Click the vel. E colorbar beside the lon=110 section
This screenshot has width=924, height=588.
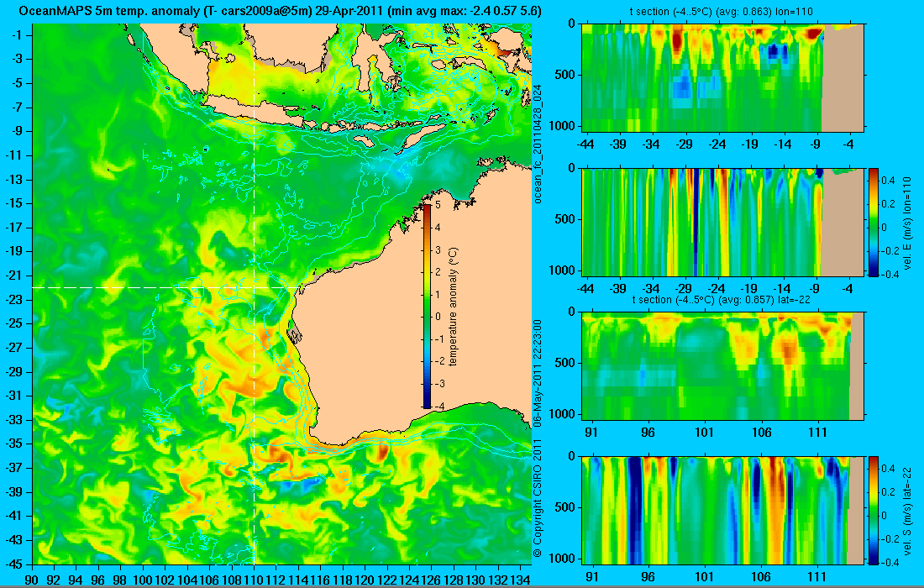[x=873, y=222]
